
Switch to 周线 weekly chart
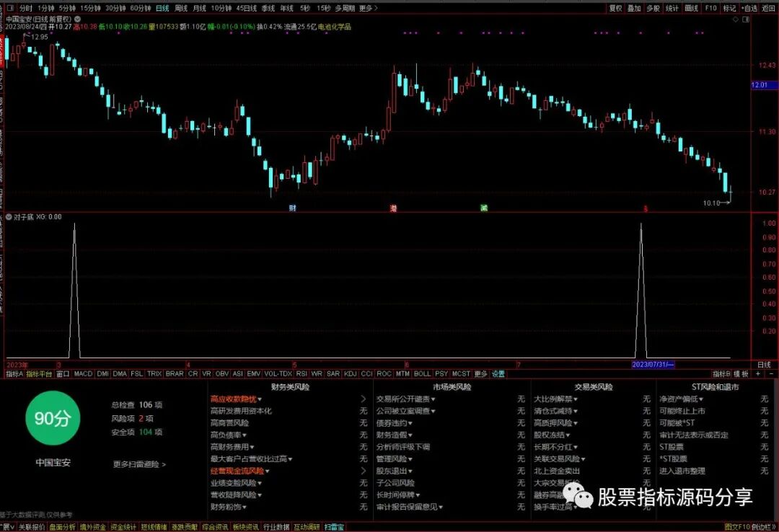181,8
